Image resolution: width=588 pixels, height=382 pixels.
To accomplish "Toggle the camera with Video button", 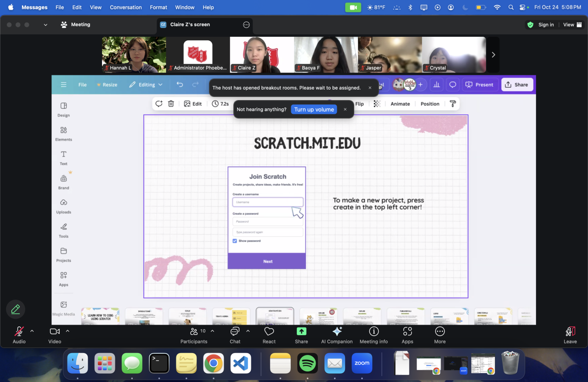I will (x=55, y=335).
